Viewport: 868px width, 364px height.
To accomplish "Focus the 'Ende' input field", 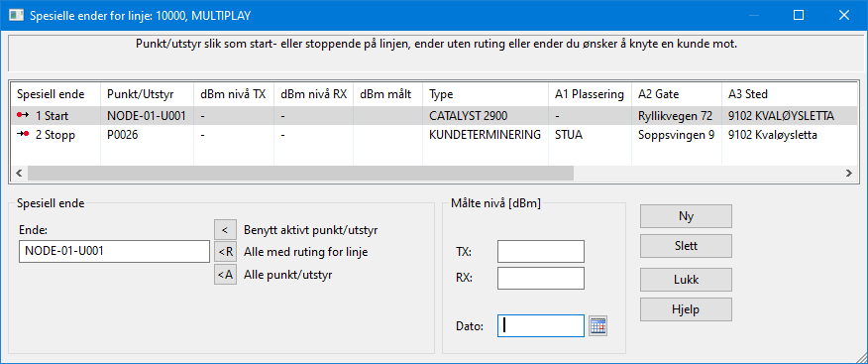I will tap(114, 251).
